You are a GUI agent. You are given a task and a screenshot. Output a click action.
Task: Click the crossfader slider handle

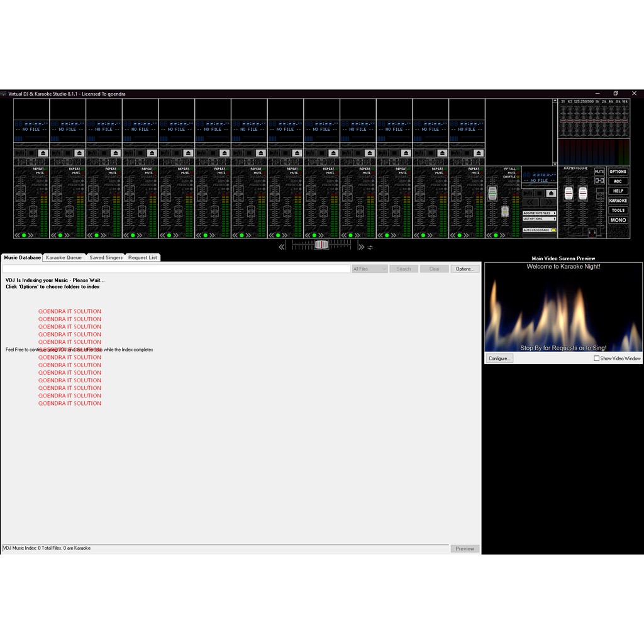point(321,244)
